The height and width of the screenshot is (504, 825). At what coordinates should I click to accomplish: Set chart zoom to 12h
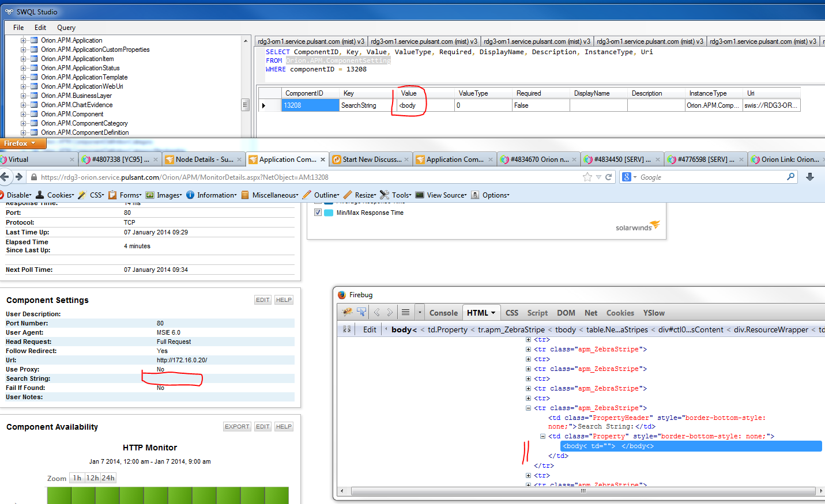click(x=92, y=478)
